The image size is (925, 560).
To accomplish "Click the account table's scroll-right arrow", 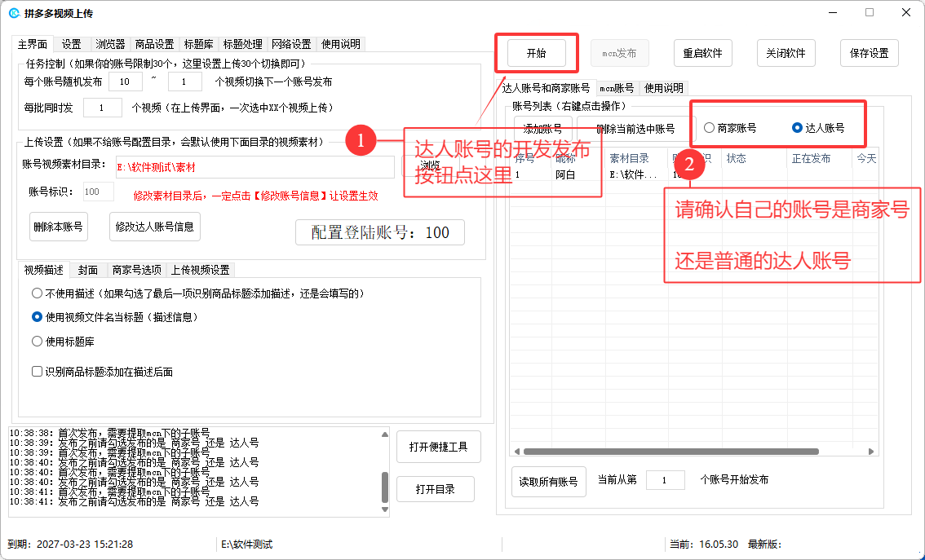I will coord(870,452).
